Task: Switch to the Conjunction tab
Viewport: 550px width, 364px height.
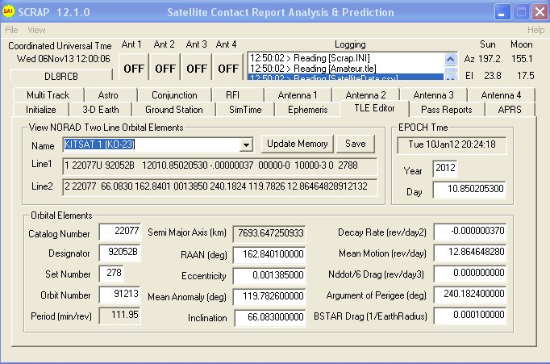Action: [x=174, y=95]
